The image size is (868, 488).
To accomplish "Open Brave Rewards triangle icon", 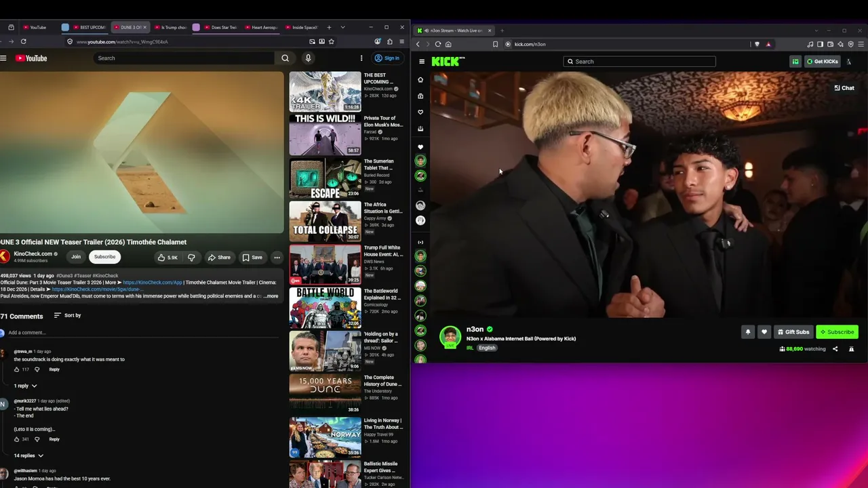I will tap(768, 44).
